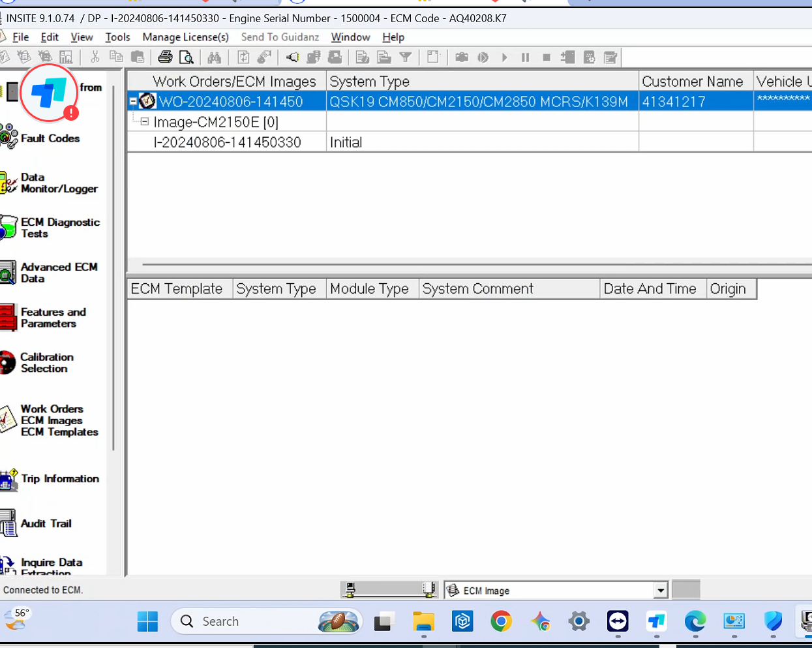The image size is (812, 648).
Task: Click the QSK19 CM850/CM2150/CM2850 system type cell
Action: pyautogui.click(x=482, y=101)
